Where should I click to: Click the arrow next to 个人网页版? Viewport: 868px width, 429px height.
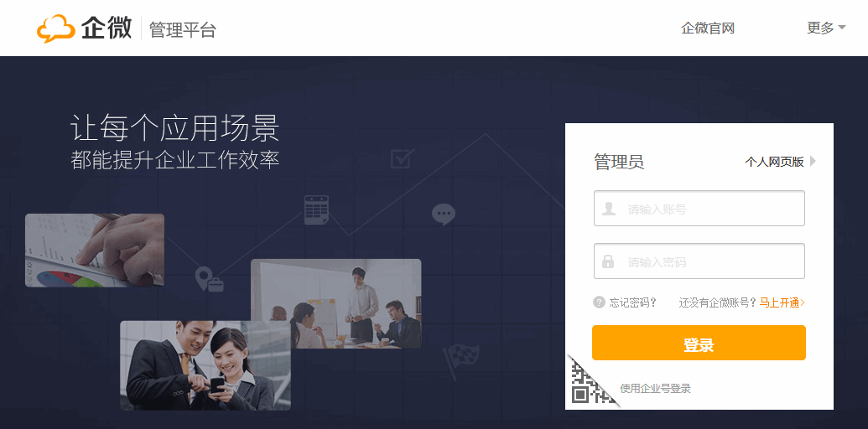pos(813,162)
